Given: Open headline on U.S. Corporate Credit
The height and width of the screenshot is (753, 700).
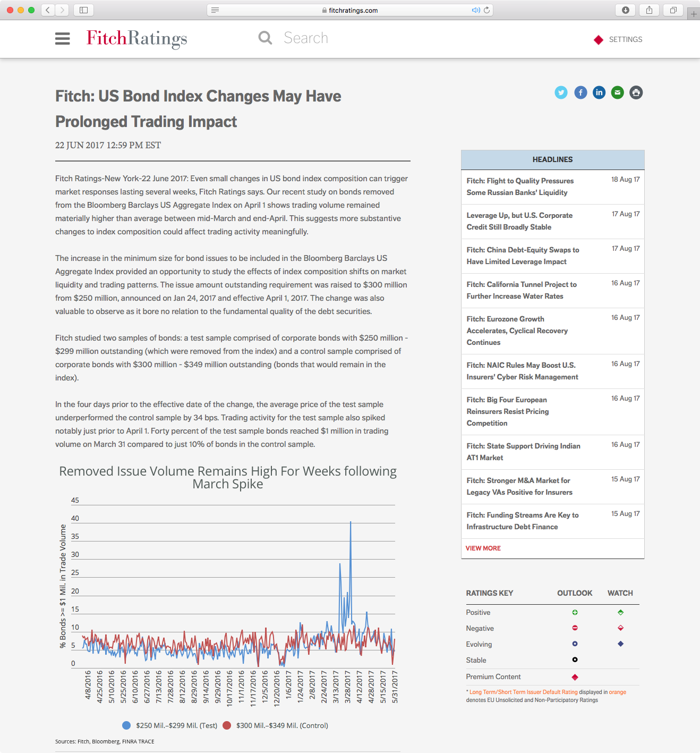Looking at the screenshot, I should (x=519, y=221).
